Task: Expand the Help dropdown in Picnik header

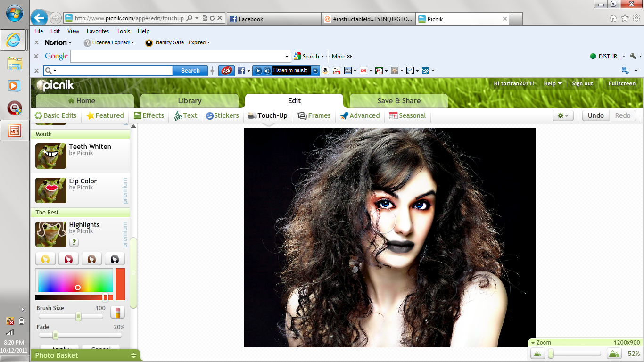Action: (x=553, y=83)
